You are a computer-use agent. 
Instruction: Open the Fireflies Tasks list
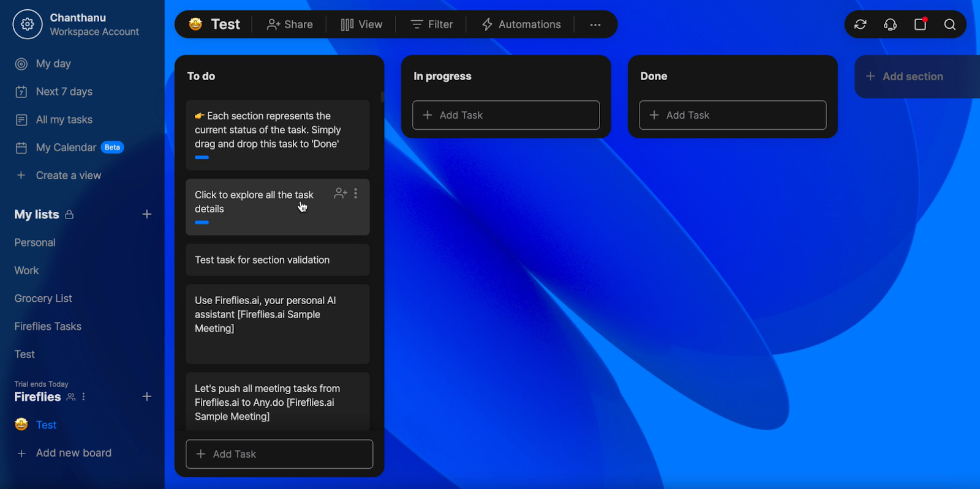[48, 327]
